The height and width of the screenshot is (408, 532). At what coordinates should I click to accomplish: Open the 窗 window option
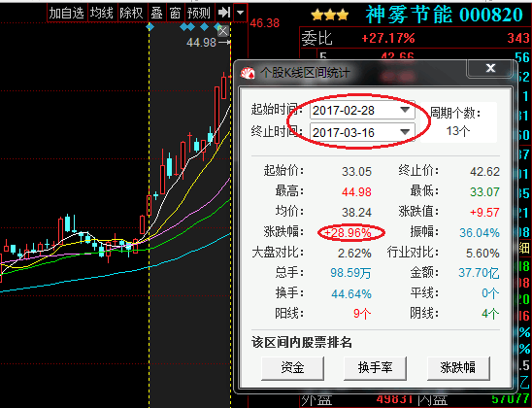pyautogui.click(x=175, y=14)
